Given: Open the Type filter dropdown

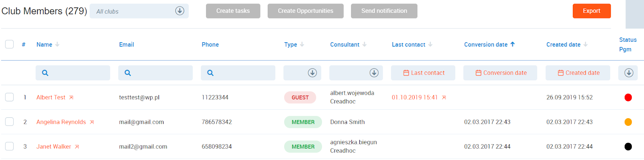Looking at the screenshot, I should (302, 73).
